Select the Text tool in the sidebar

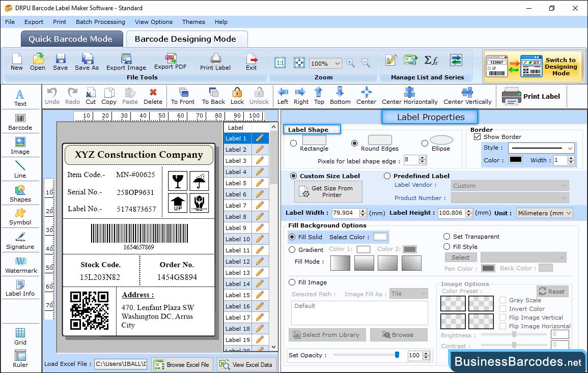20,98
